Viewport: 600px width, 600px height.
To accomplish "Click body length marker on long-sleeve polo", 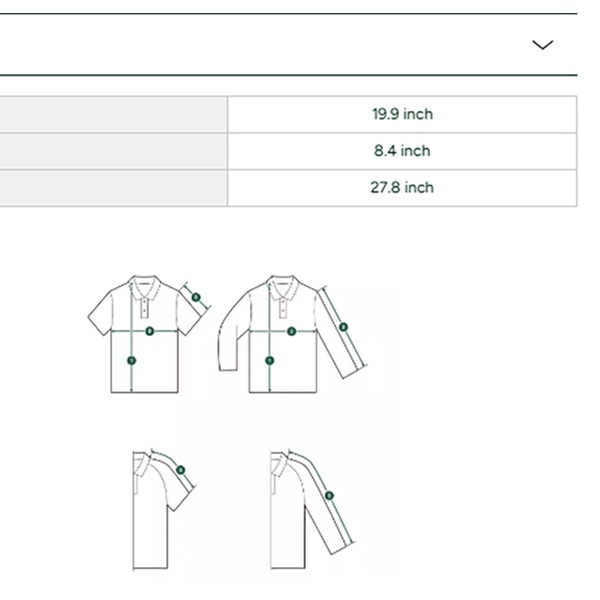I will point(269,360).
